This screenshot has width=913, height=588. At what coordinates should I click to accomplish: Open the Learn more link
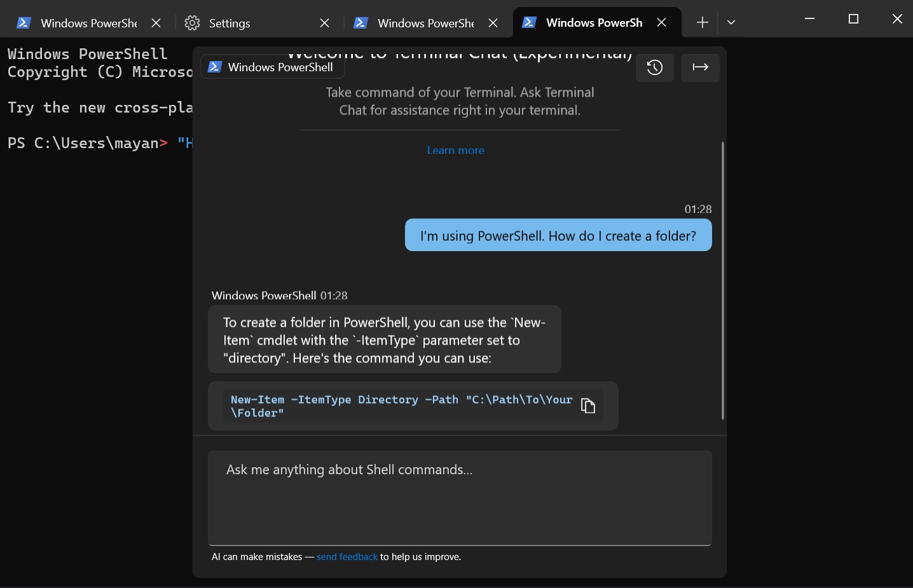(x=455, y=150)
